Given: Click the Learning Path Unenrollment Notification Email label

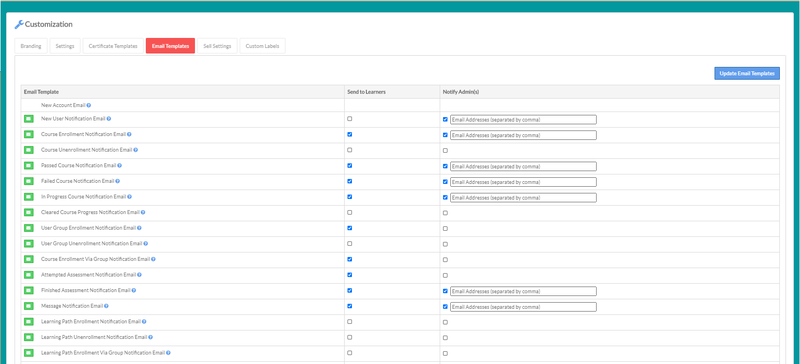Looking at the screenshot, I should tap(94, 337).
